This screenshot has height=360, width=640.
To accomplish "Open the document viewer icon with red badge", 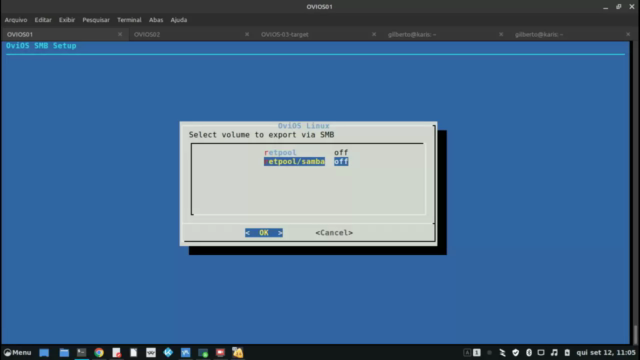I will [x=116, y=353].
